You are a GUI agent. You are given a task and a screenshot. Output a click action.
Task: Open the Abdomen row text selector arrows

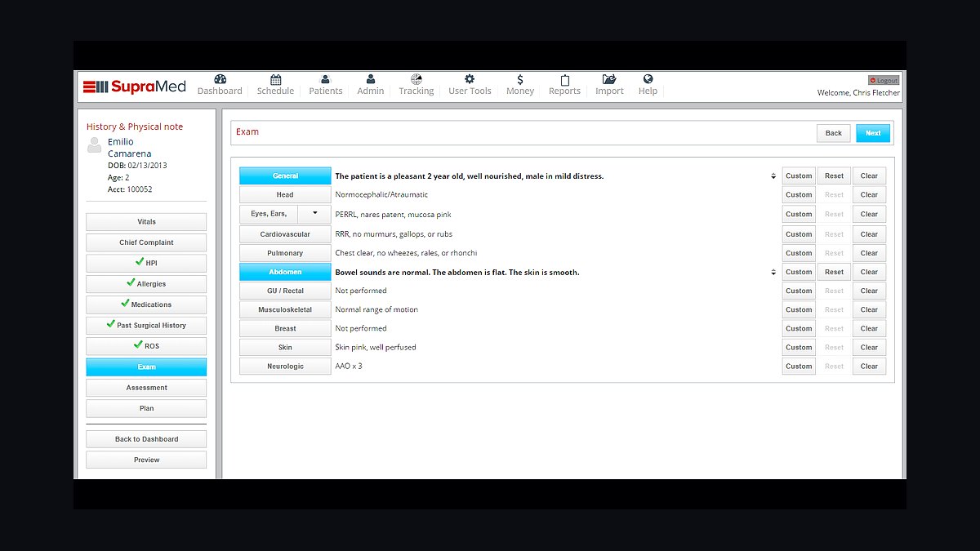click(x=773, y=273)
